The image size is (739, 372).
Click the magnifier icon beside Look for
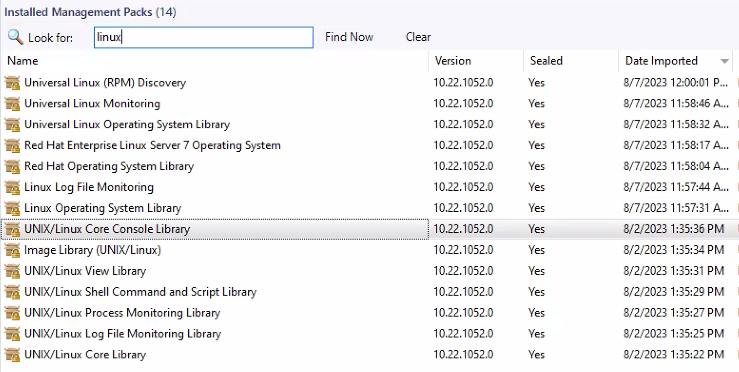tap(16, 37)
